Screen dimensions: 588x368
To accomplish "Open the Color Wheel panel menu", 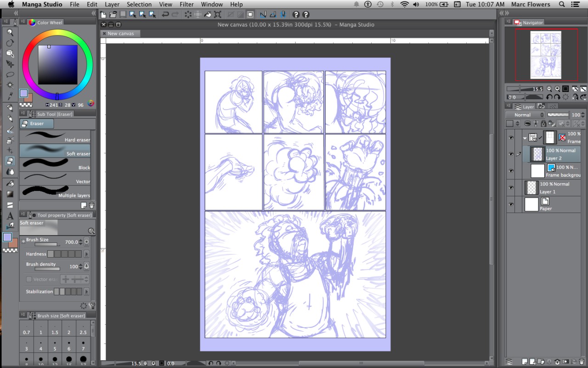I will coord(23,22).
